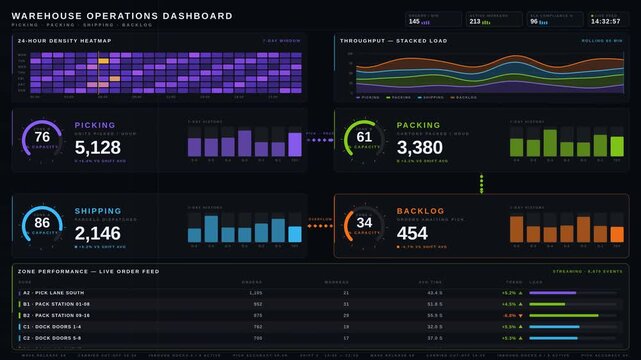Screen dimensions: 641x360
Task: Click the Throughput — Stacked Load heading
Action: 393,41
